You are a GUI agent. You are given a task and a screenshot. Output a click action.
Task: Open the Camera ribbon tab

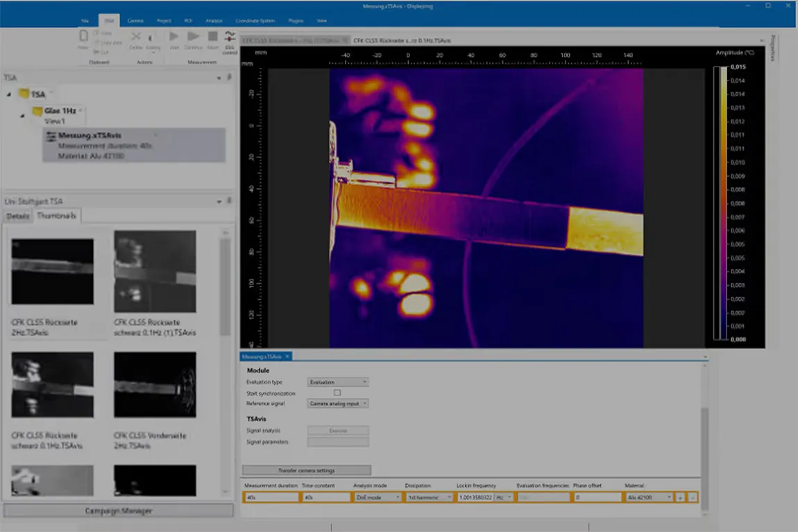click(x=135, y=21)
